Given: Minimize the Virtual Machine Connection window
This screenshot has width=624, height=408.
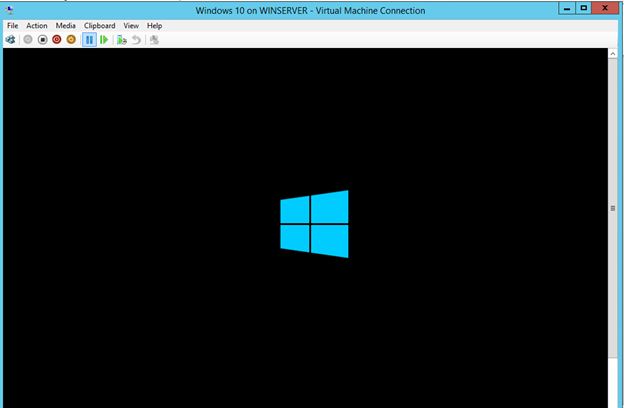Looking at the screenshot, I should pos(567,8).
